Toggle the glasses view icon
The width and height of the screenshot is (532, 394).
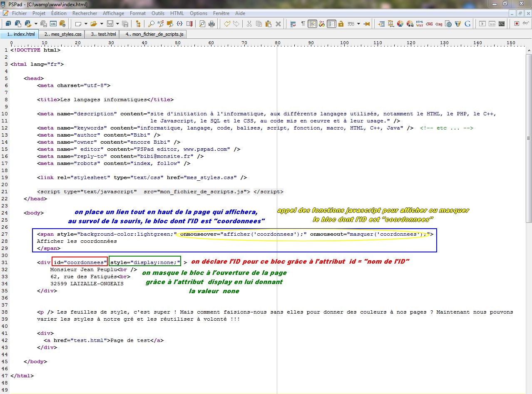[x=526, y=24]
